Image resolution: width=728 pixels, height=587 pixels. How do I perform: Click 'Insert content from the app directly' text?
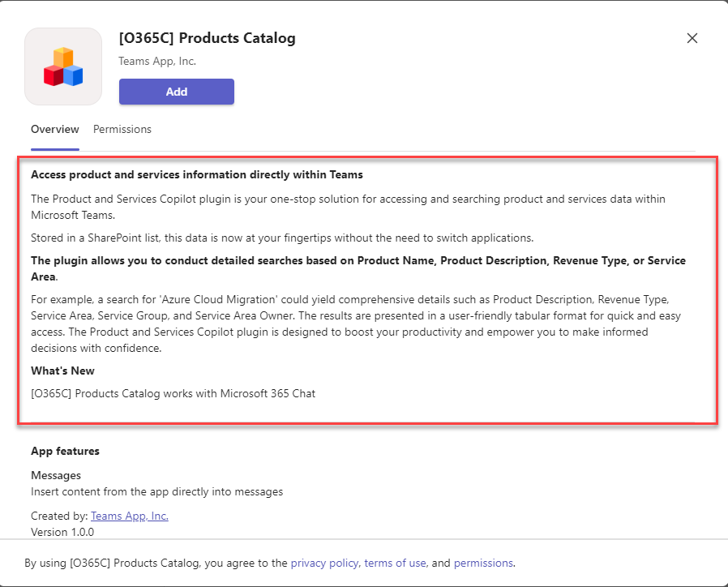[157, 492]
